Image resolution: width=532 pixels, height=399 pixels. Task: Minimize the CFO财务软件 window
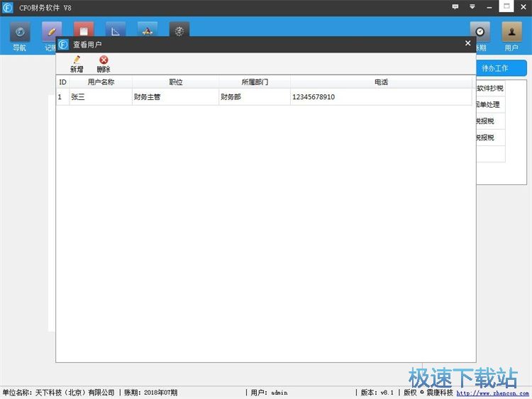click(489, 7)
